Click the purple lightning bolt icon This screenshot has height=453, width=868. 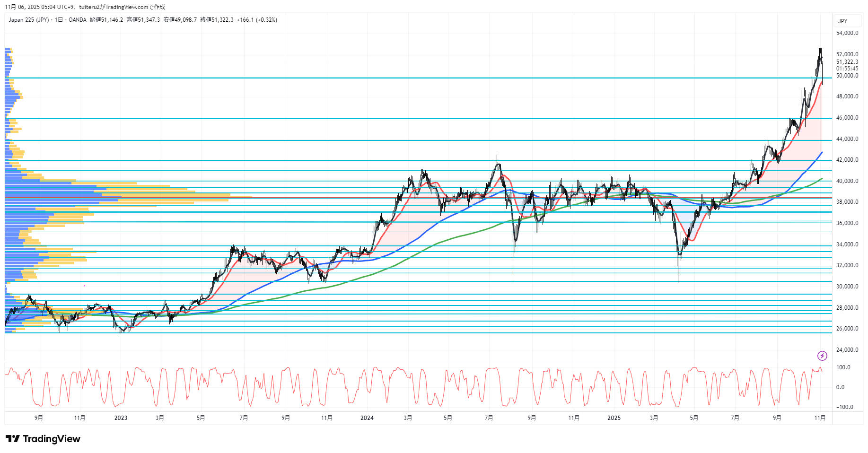pyautogui.click(x=822, y=356)
